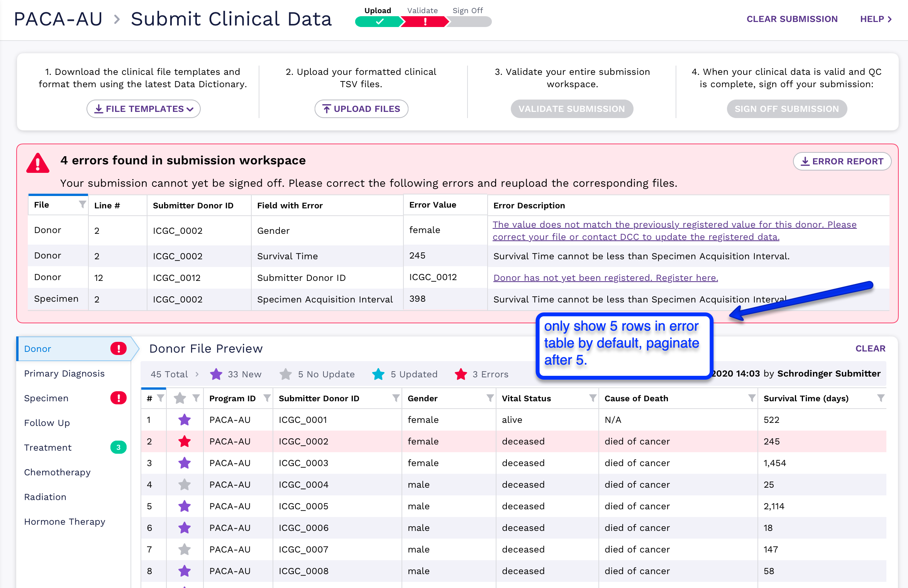Click the purple star in row ICGC_0006
This screenshot has width=908, height=588.
coord(185,527)
